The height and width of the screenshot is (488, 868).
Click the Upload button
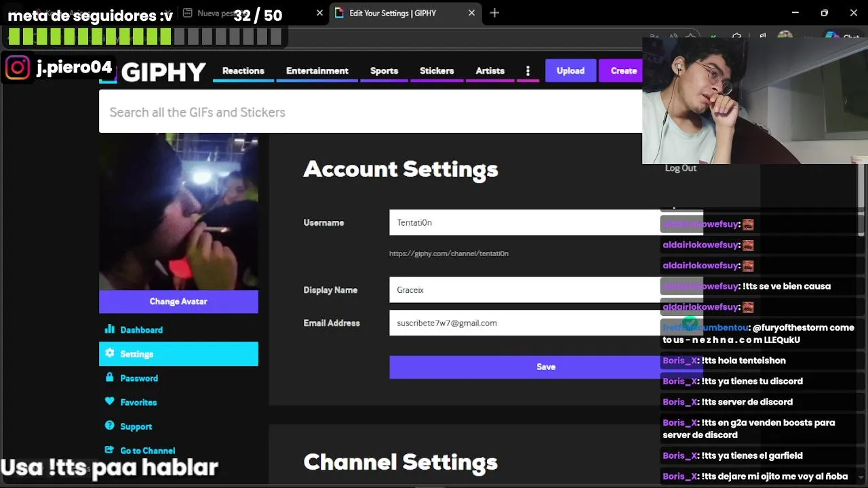click(x=570, y=70)
